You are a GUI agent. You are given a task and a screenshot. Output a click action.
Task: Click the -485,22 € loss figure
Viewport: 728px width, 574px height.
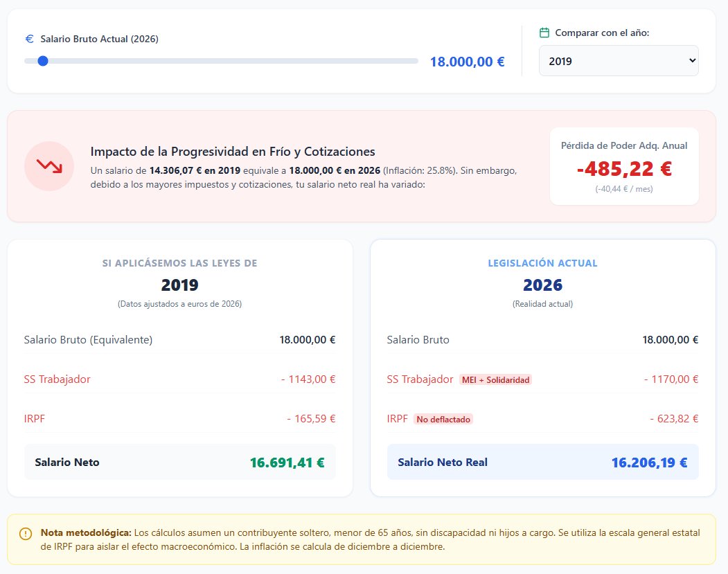point(624,168)
